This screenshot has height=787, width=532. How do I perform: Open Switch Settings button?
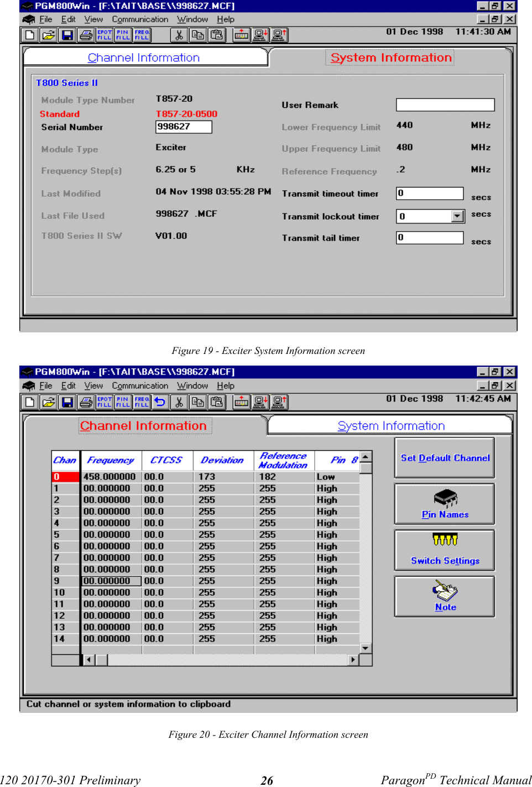445,550
